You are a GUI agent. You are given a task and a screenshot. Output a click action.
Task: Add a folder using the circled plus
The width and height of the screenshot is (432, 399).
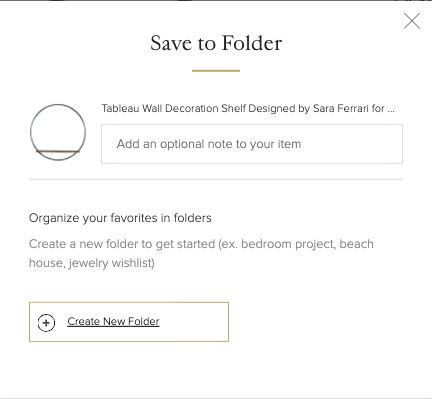coord(46,323)
